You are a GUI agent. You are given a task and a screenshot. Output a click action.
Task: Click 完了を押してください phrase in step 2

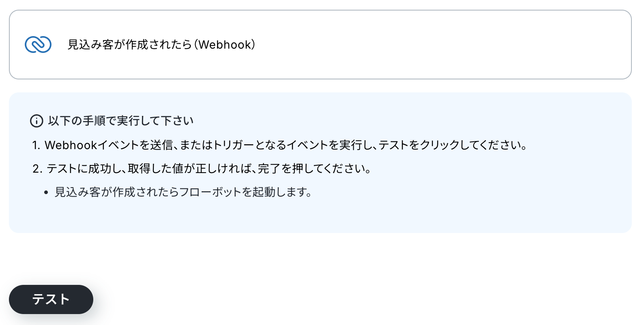(x=314, y=169)
